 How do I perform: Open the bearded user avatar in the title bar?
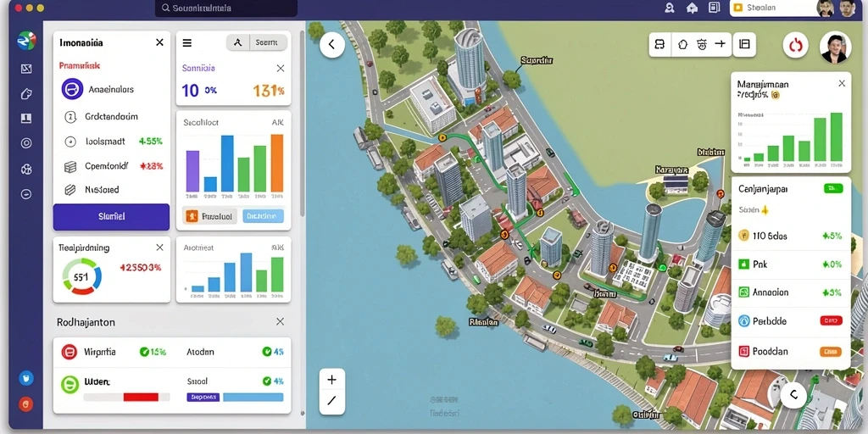[825, 8]
